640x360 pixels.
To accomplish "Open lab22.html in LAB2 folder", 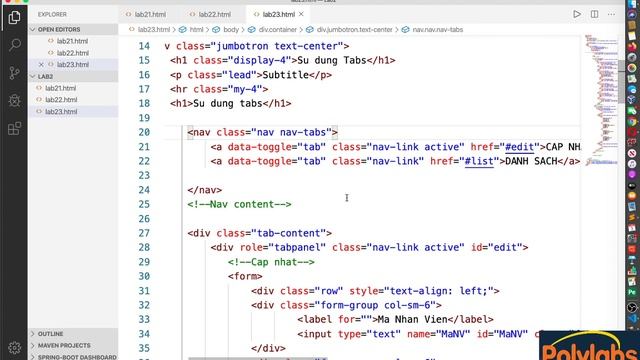I will click(x=61, y=100).
